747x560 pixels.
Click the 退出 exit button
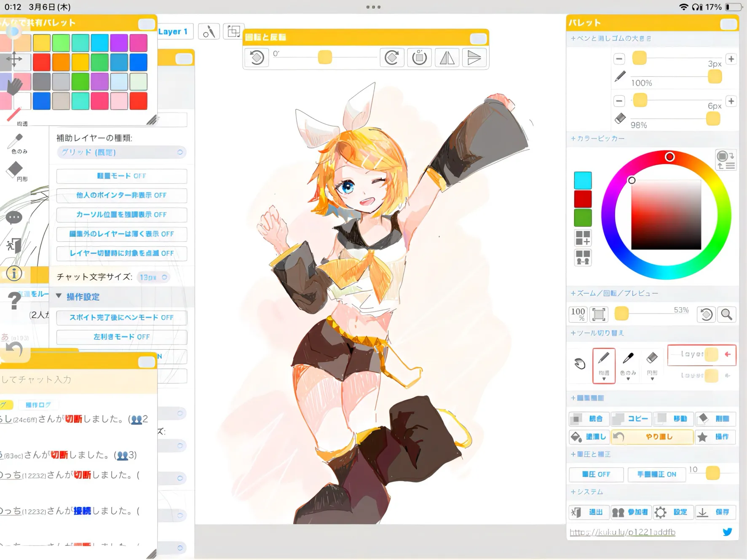click(589, 512)
